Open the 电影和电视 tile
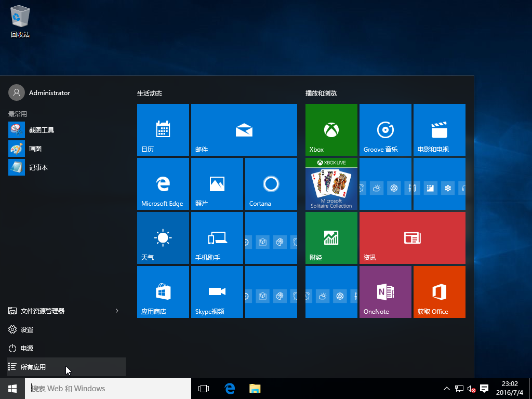 440,130
